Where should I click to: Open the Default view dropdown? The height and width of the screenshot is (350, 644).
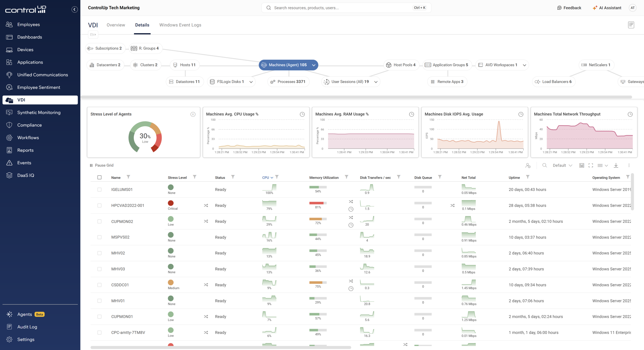[x=562, y=165]
